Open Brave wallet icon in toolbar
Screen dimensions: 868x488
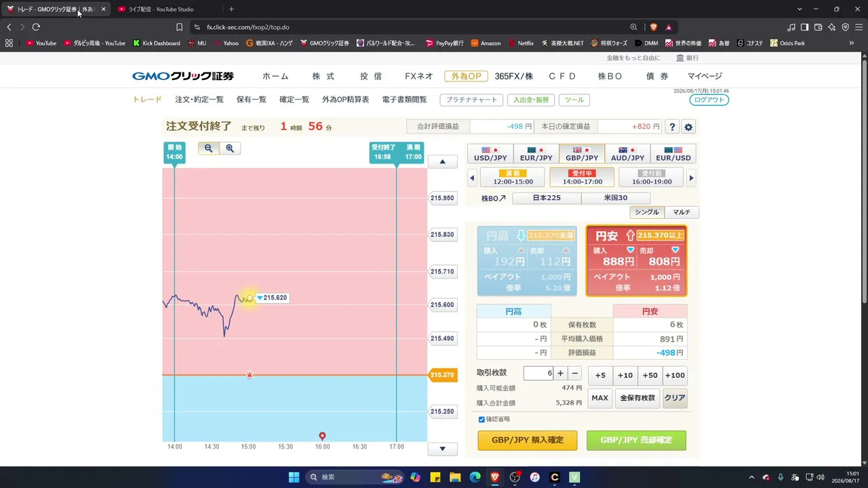(818, 27)
